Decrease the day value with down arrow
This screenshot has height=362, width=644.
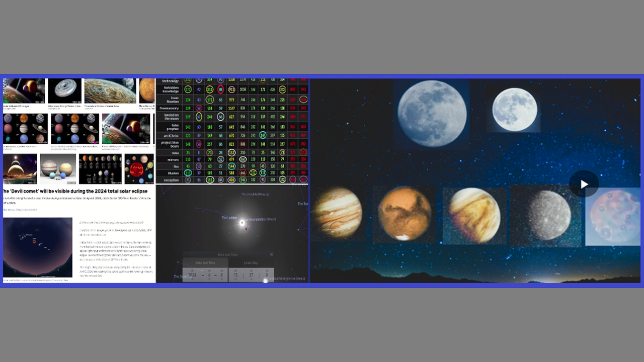coord(221,280)
